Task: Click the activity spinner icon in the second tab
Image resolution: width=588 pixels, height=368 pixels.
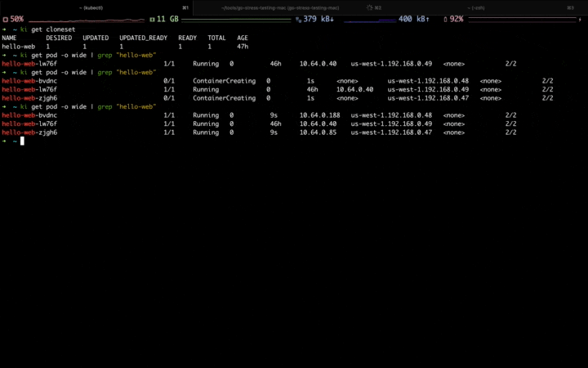Action: pos(369,7)
